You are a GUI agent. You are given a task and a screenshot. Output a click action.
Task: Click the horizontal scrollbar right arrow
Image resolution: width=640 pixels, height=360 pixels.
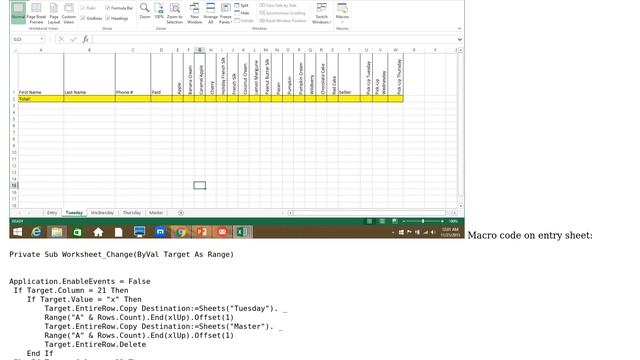pos(454,213)
